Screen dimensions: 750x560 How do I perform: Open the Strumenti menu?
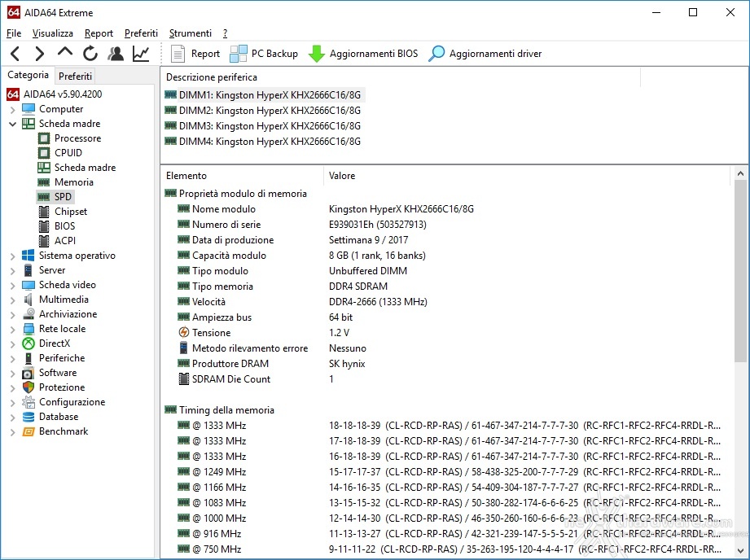click(x=191, y=33)
